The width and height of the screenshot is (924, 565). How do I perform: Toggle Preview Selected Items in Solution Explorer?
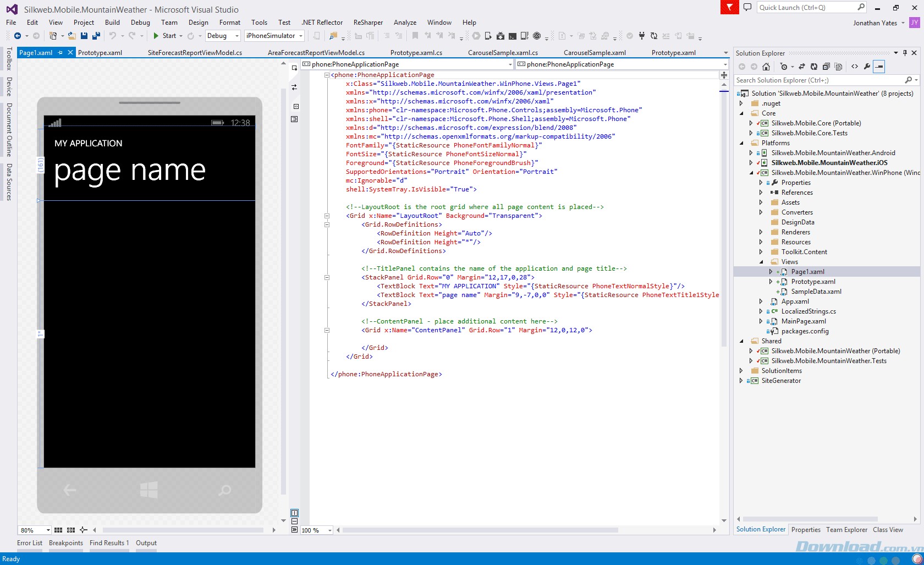click(x=879, y=67)
